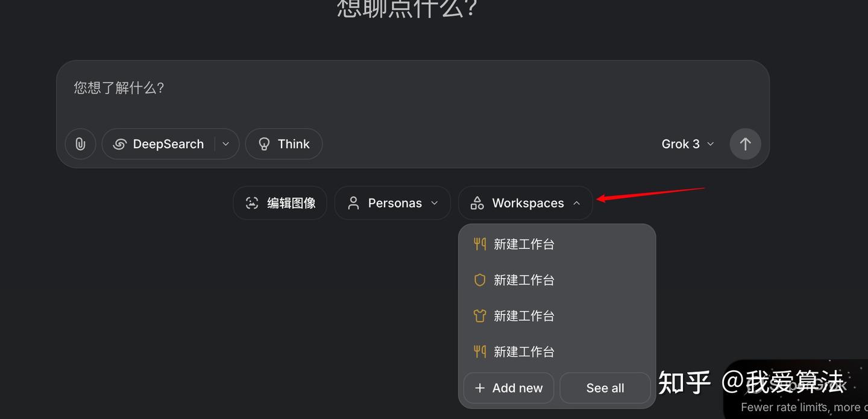Click the Workspaces briefcase icon
Screen dimensions: 868x419
(x=477, y=203)
